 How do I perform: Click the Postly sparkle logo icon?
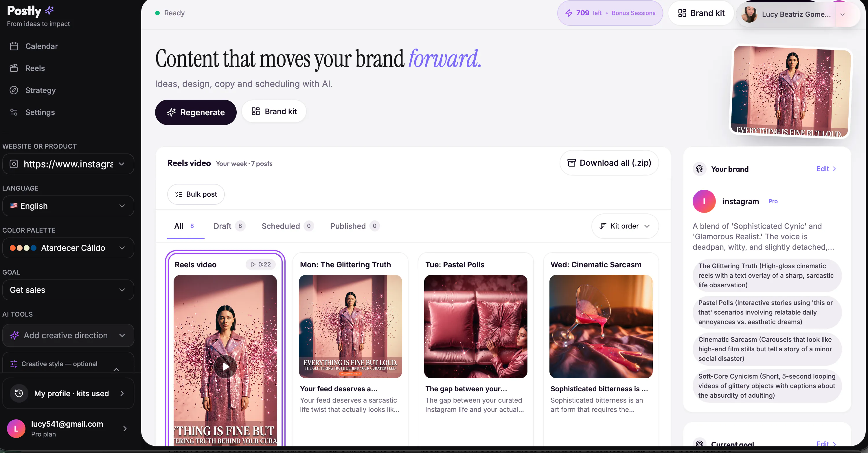49,10
